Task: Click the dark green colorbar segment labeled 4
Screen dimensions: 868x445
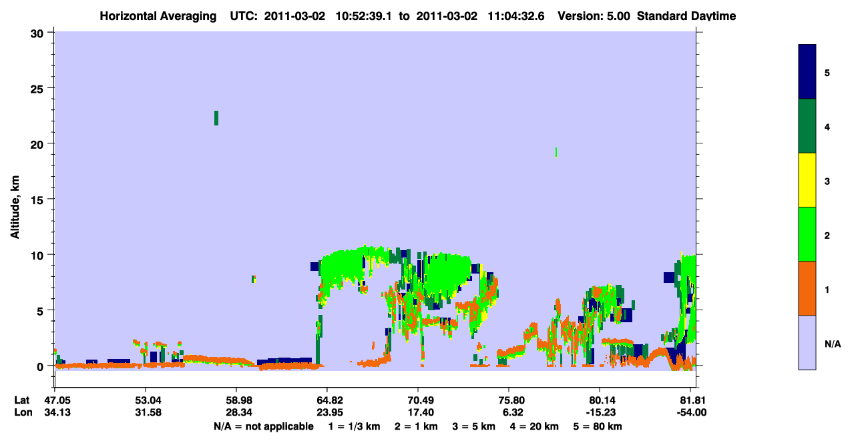Action: [807, 126]
